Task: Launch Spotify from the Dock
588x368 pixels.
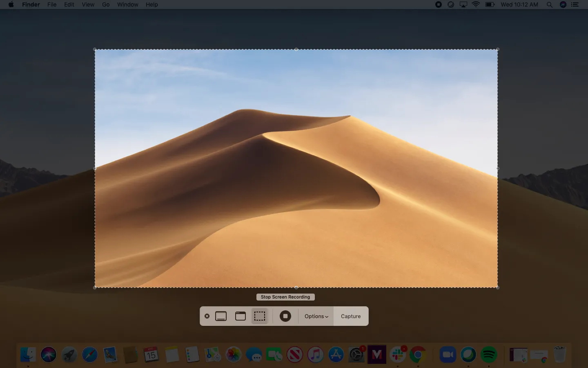Action: coord(489,355)
